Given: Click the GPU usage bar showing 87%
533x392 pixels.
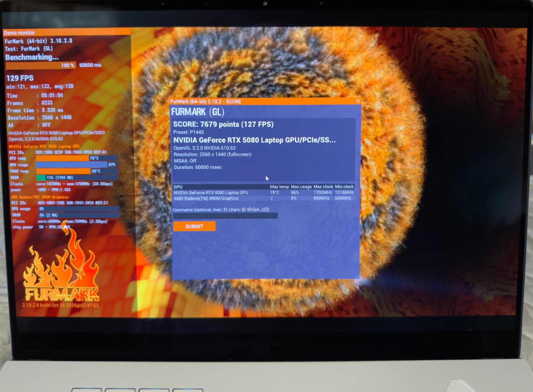Looking at the screenshot, I should click(x=77, y=165).
